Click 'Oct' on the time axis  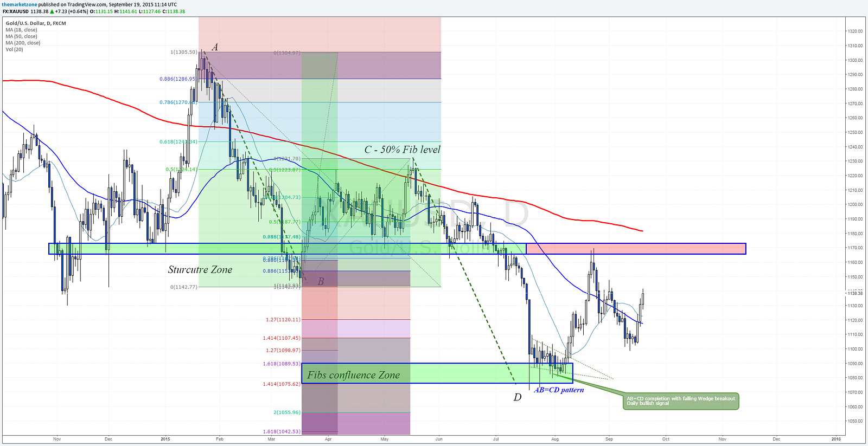(x=666, y=439)
